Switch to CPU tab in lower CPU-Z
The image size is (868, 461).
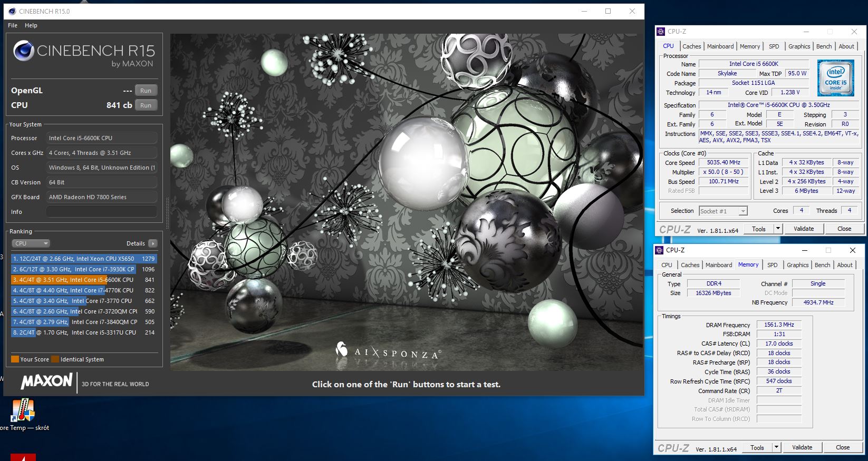(667, 265)
